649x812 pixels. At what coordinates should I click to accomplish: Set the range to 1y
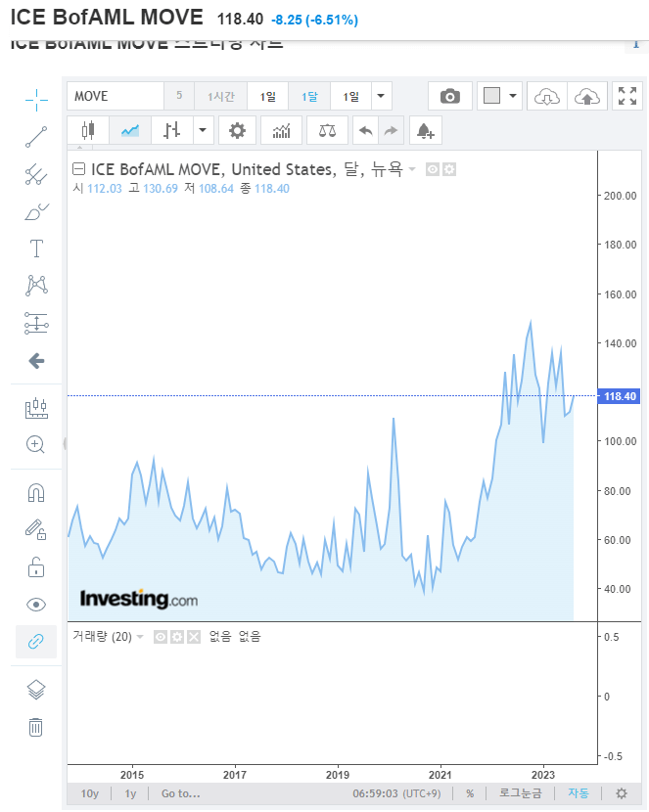tap(130, 793)
